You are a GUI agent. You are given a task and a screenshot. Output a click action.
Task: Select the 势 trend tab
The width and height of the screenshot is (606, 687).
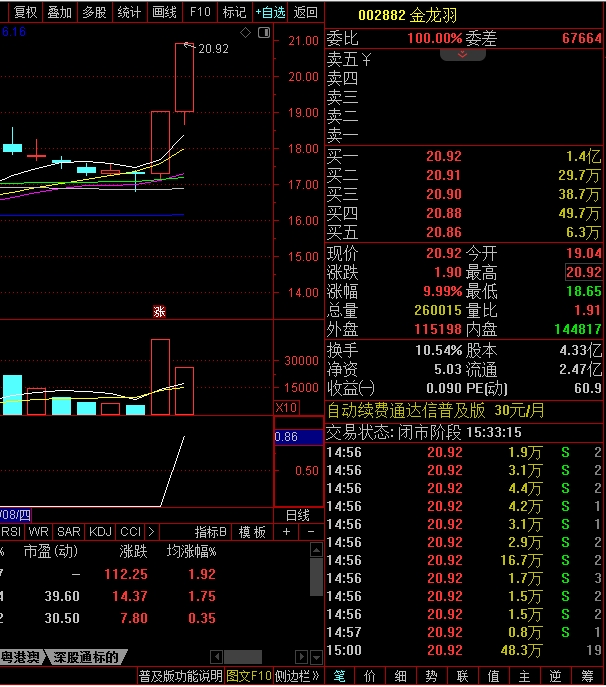pyautogui.click(x=431, y=676)
